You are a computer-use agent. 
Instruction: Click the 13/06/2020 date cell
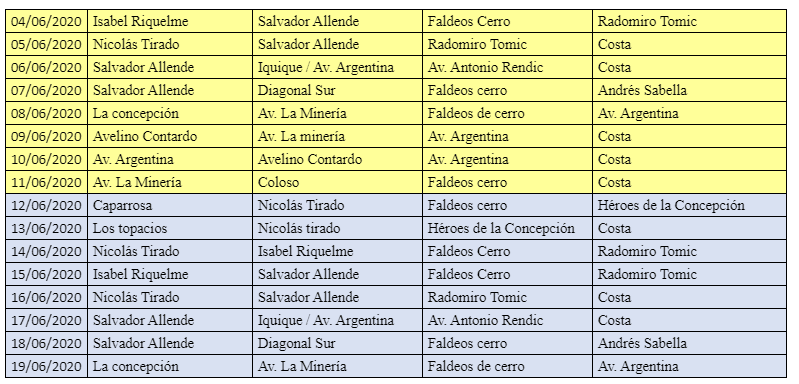point(46,228)
